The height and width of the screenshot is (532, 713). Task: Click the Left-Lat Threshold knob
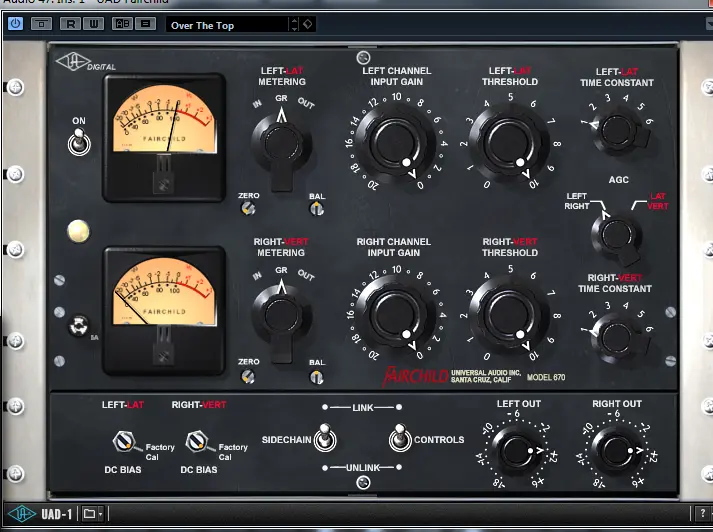(509, 143)
